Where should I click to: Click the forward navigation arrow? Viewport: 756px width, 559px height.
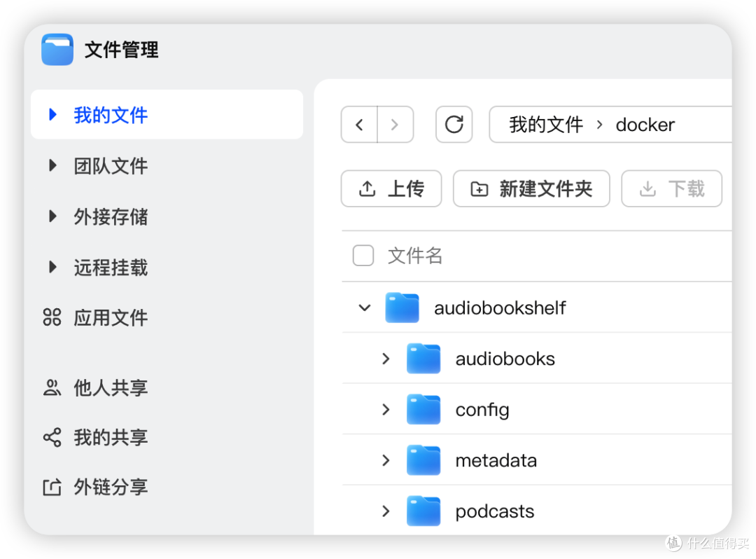tap(395, 125)
